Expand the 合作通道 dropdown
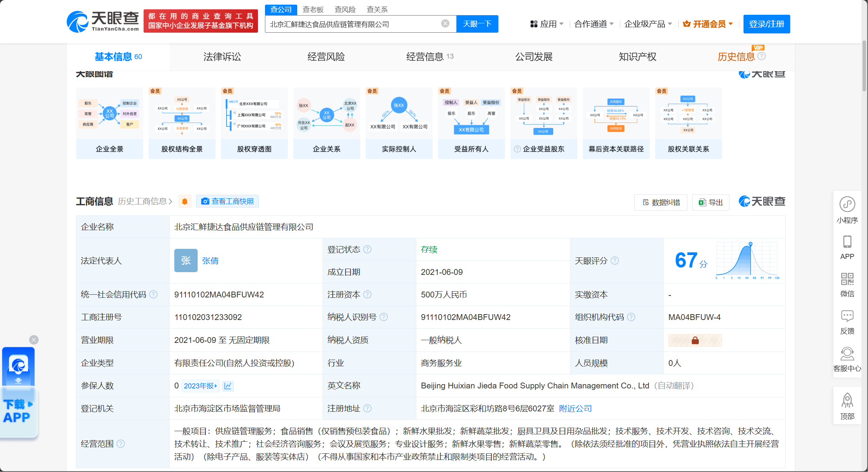This screenshot has height=472, width=868. (x=594, y=24)
